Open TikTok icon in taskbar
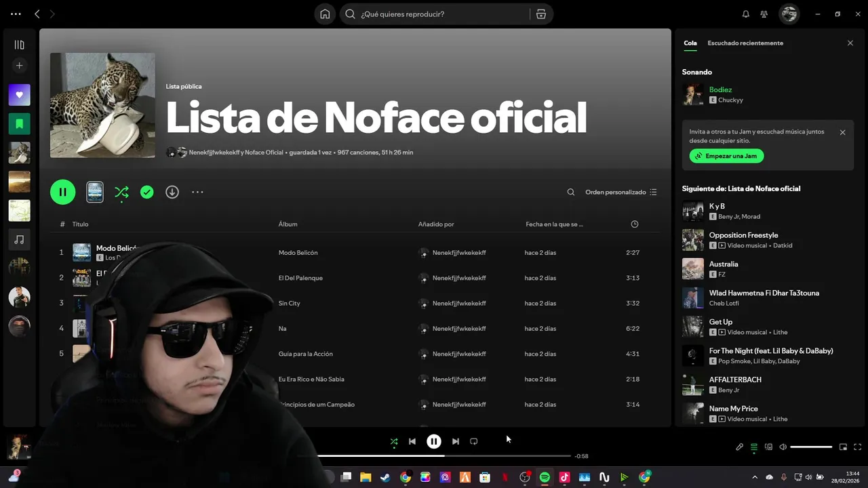This screenshot has height=488, width=868. click(564, 477)
